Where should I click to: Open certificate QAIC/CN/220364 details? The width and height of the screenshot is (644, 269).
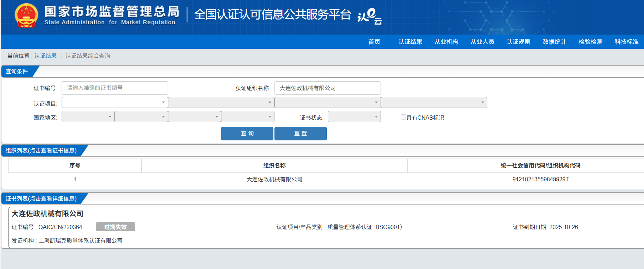pos(60,227)
